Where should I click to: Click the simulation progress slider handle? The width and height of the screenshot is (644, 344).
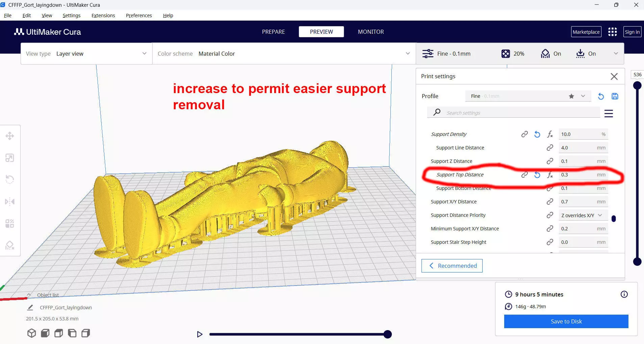(388, 334)
